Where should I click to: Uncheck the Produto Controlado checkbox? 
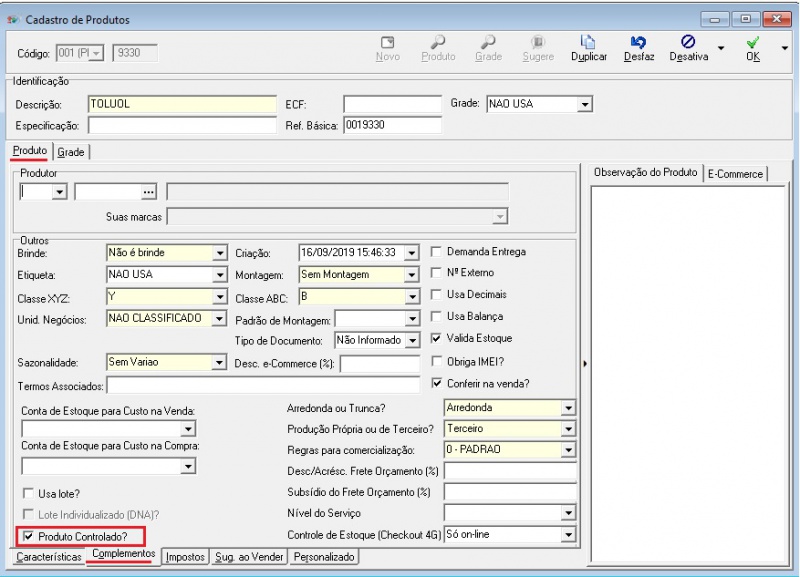(x=29, y=537)
